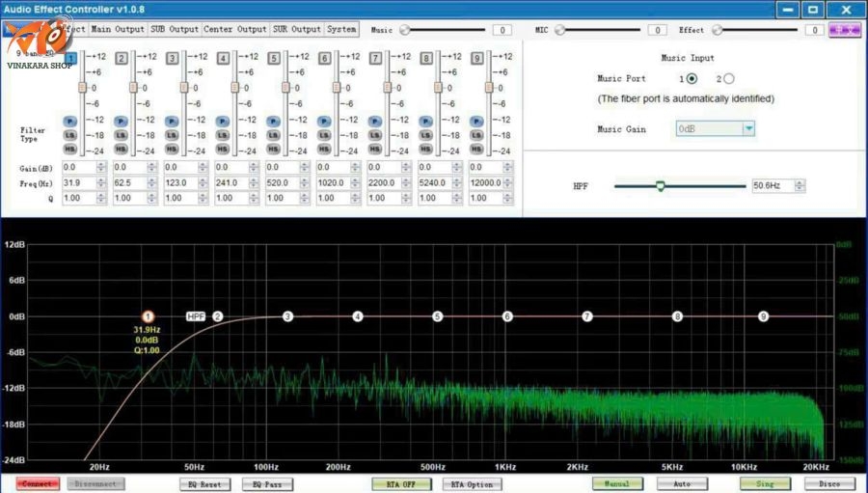The height and width of the screenshot is (493, 868).
Task: Toggle the RTA OFF button
Action: [401, 484]
